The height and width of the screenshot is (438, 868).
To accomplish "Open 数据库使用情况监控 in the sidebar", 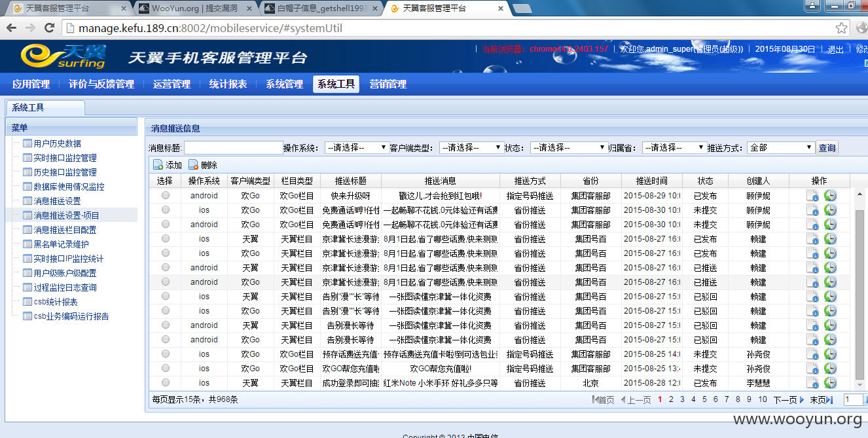I will coord(69,187).
